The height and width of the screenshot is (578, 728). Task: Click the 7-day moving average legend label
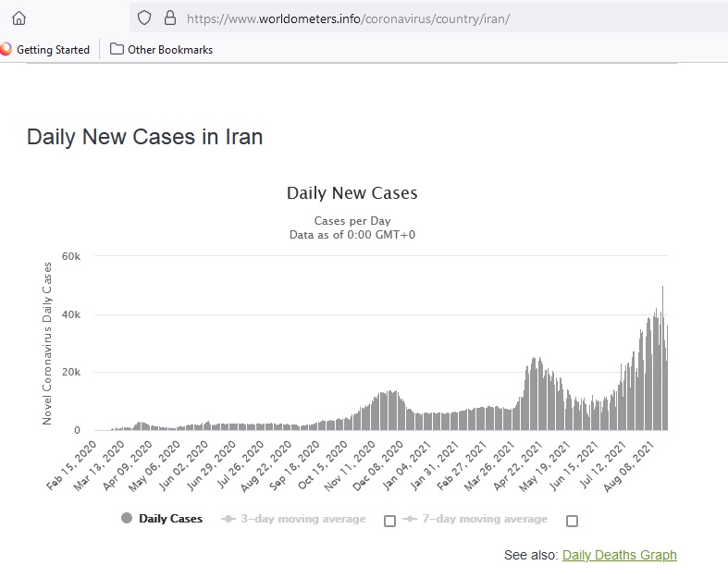485,519
